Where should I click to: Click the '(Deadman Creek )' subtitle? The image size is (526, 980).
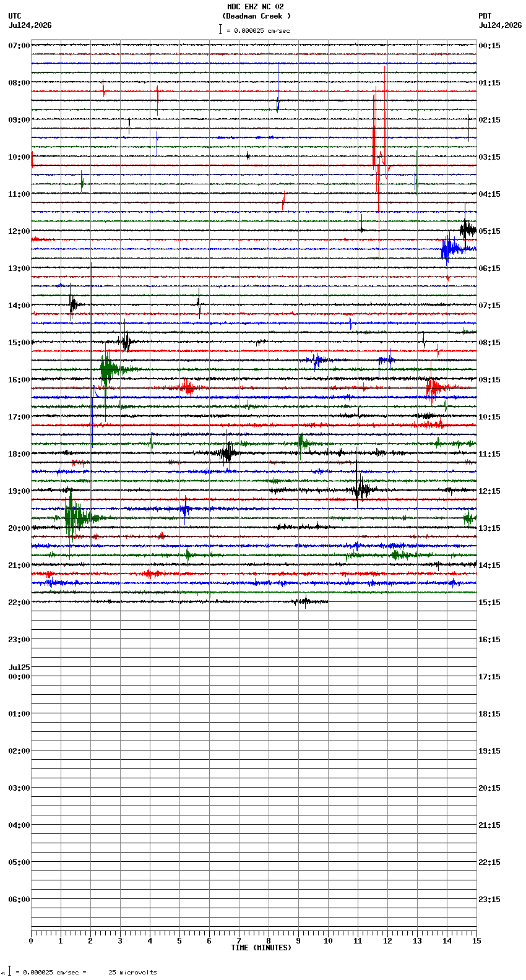tap(256, 16)
